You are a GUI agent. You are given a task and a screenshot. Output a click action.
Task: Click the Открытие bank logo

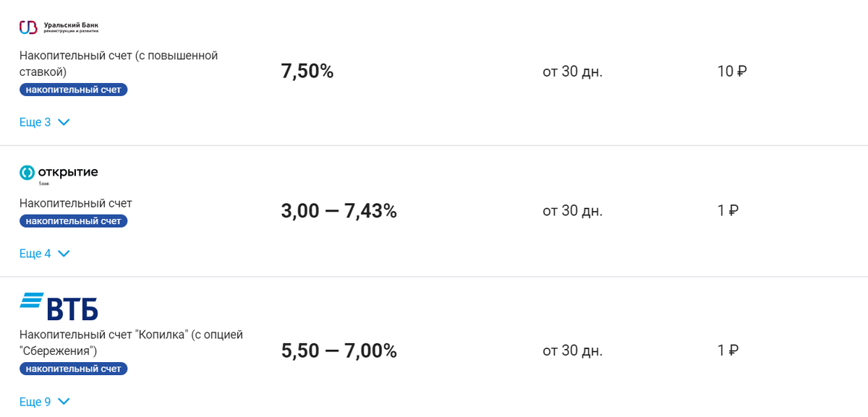(59, 173)
